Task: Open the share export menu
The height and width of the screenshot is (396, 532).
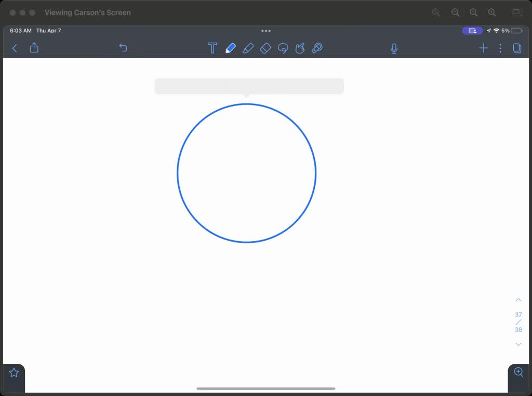Action: (34, 48)
